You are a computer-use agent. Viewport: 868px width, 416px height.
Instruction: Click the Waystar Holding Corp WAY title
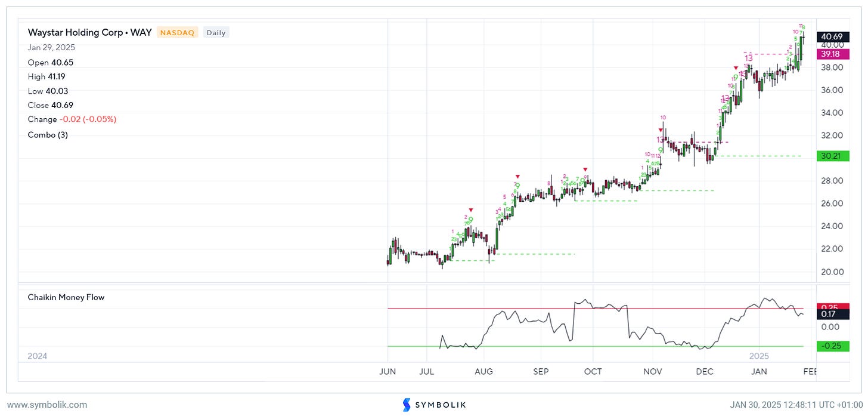[x=90, y=32]
